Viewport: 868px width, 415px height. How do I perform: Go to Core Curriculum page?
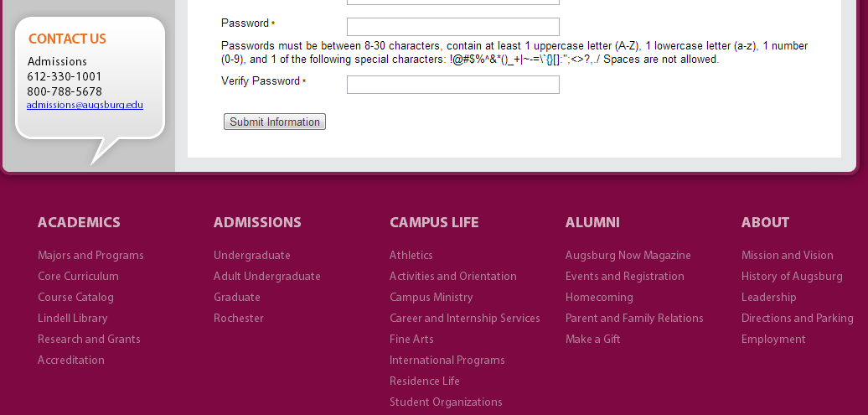pos(78,276)
